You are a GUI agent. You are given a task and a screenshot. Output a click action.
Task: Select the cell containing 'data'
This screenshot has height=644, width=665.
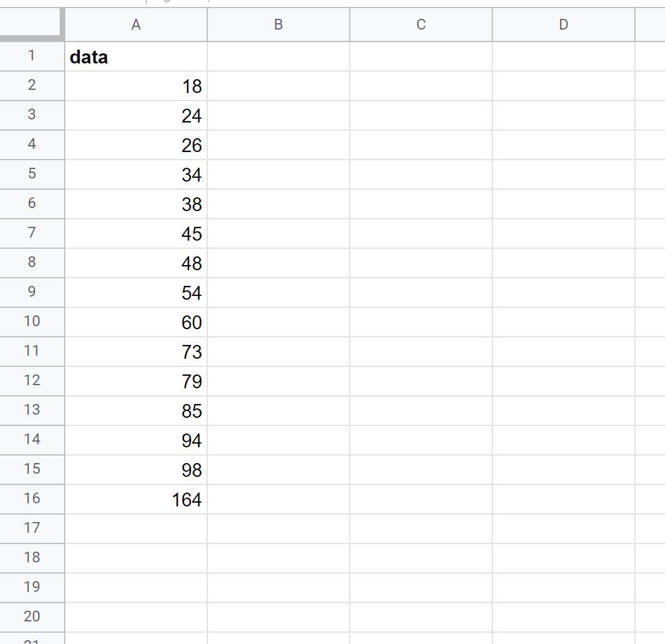[136, 57]
